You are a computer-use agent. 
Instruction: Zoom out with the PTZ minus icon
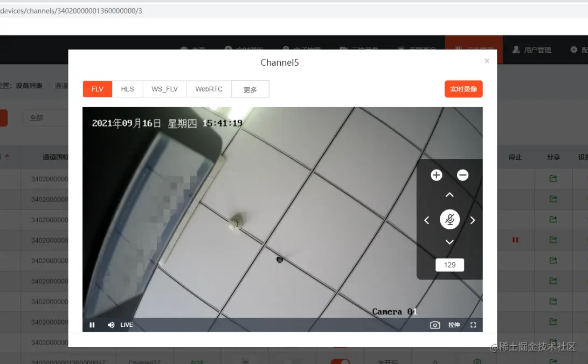(462, 175)
